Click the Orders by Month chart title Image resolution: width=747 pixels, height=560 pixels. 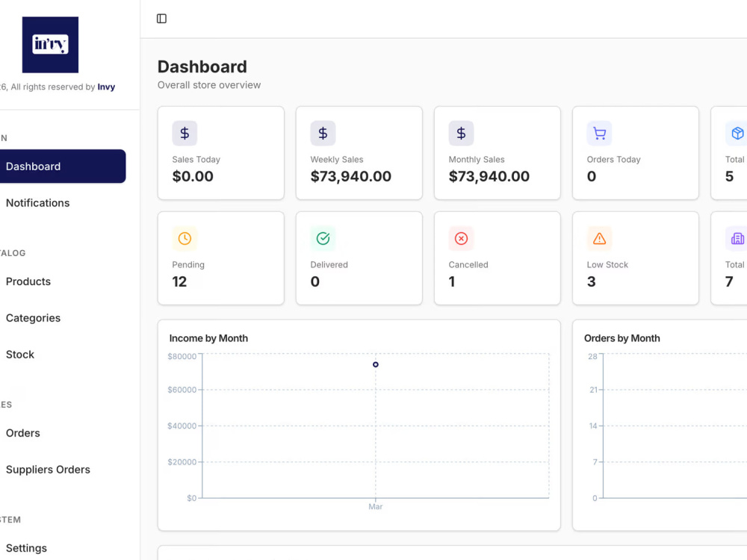[x=622, y=338]
